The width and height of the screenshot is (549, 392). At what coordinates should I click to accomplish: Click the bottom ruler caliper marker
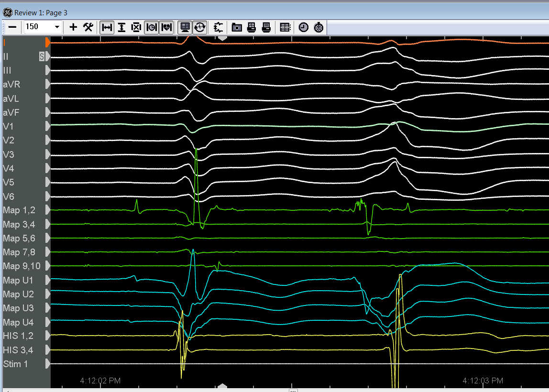[222, 386]
